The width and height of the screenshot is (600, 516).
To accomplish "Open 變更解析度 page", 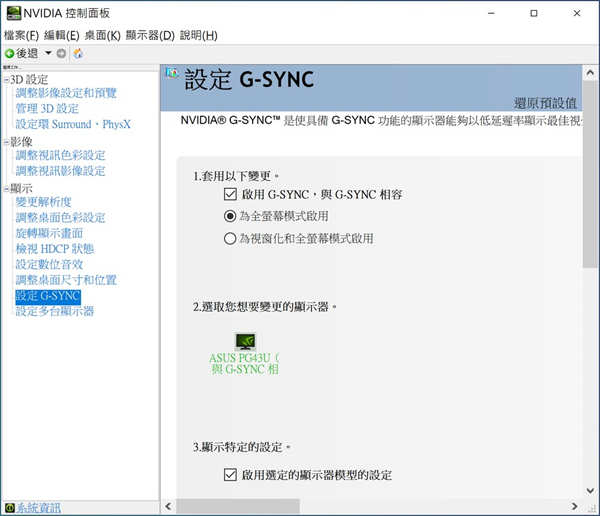I will 43,202.
